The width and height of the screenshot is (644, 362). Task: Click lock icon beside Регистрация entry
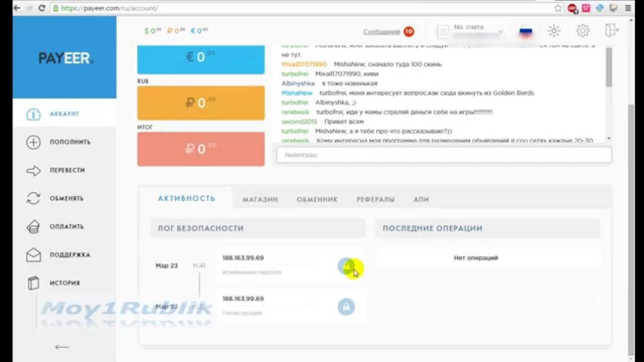tap(346, 306)
